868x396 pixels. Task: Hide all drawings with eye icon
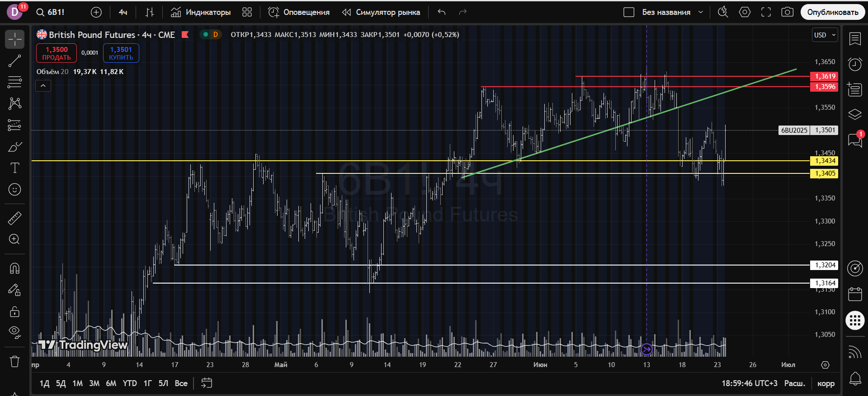[x=14, y=333]
